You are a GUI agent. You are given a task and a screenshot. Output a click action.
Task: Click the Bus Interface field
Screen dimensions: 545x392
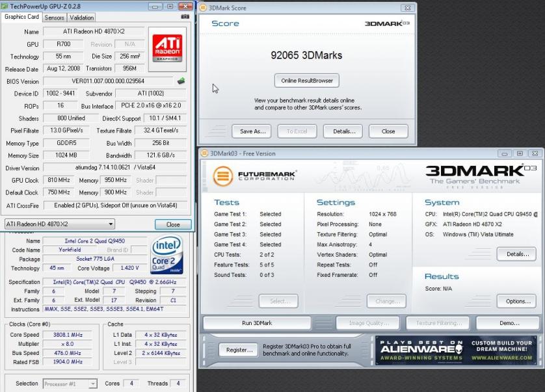point(151,106)
